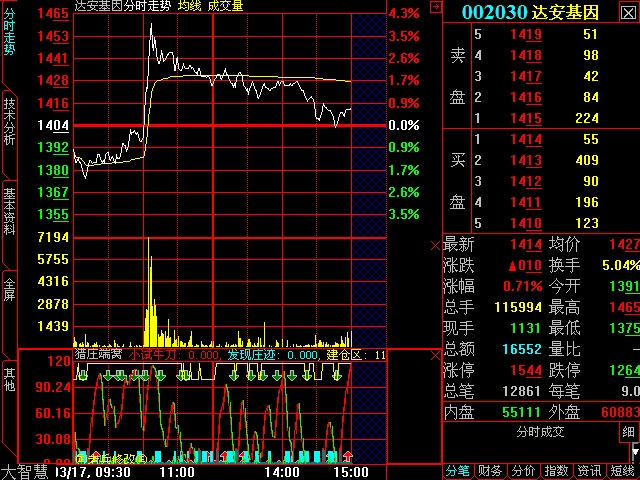This screenshot has width=640, height=480.
Task: Click the 今开 value 1391
Action: click(x=624, y=287)
